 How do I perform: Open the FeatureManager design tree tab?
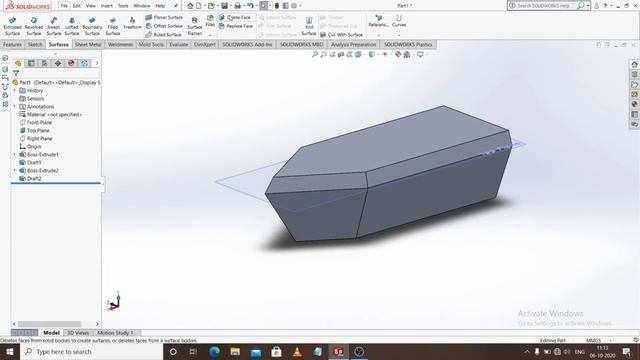click(x=18, y=63)
